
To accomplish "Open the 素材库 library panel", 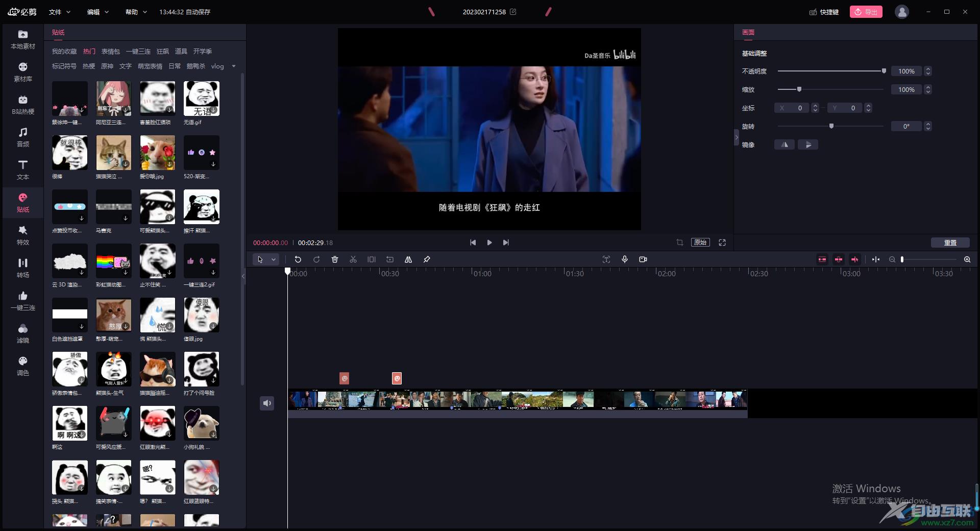I will pyautogui.click(x=23, y=72).
